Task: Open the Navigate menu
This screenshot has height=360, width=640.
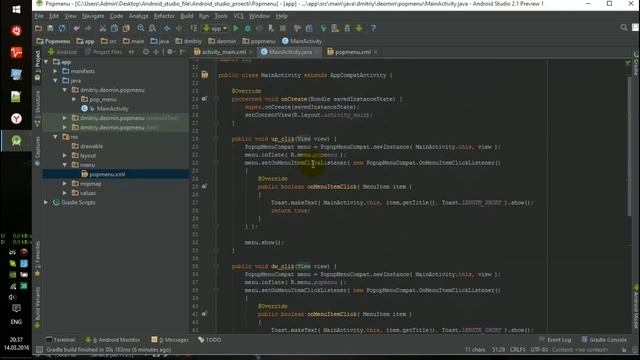Action: coord(93,16)
